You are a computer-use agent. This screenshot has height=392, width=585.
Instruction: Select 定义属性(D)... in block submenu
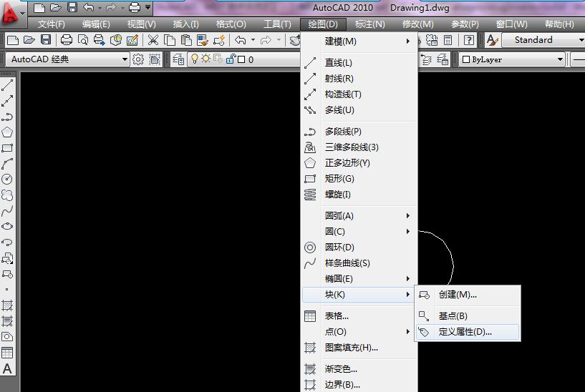[468, 332]
